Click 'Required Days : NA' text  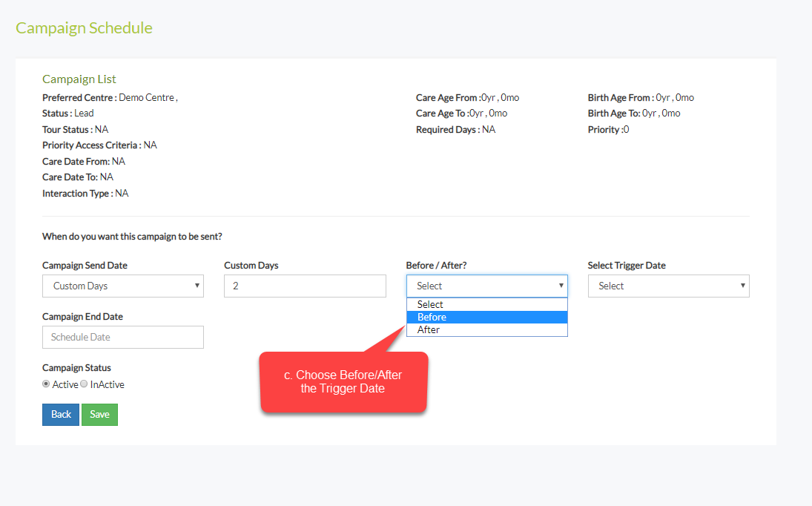456,130
